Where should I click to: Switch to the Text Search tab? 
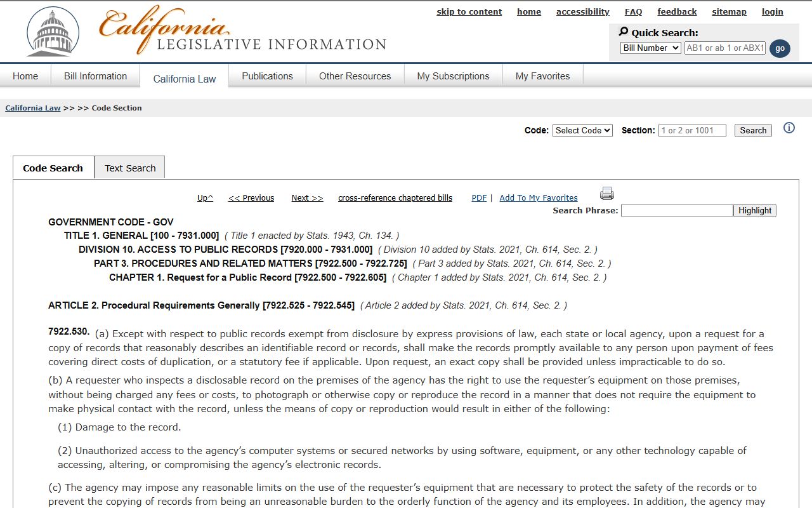130,168
